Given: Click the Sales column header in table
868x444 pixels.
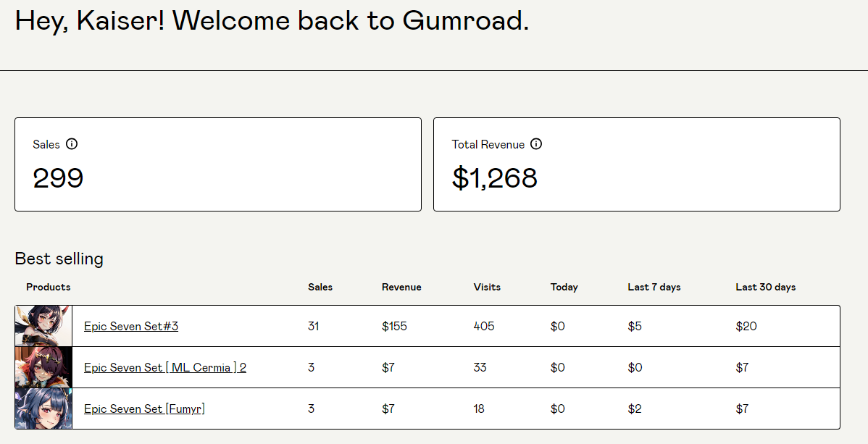Looking at the screenshot, I should [320, 288].
